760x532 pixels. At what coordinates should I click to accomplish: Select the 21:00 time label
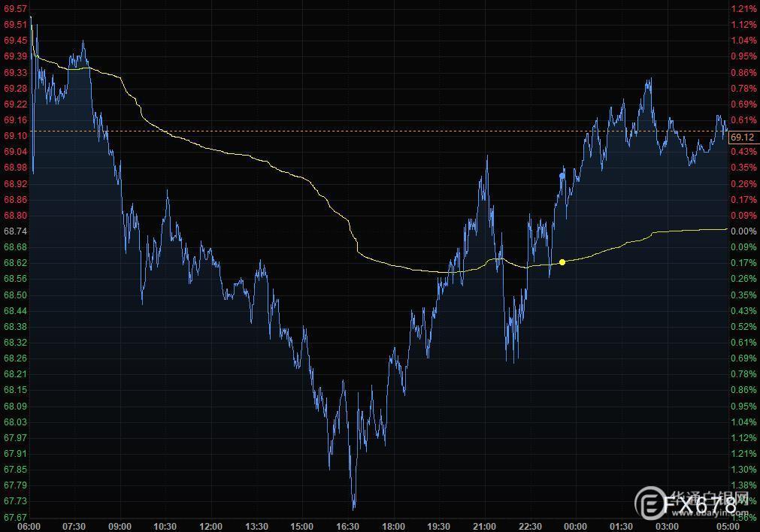484,526
